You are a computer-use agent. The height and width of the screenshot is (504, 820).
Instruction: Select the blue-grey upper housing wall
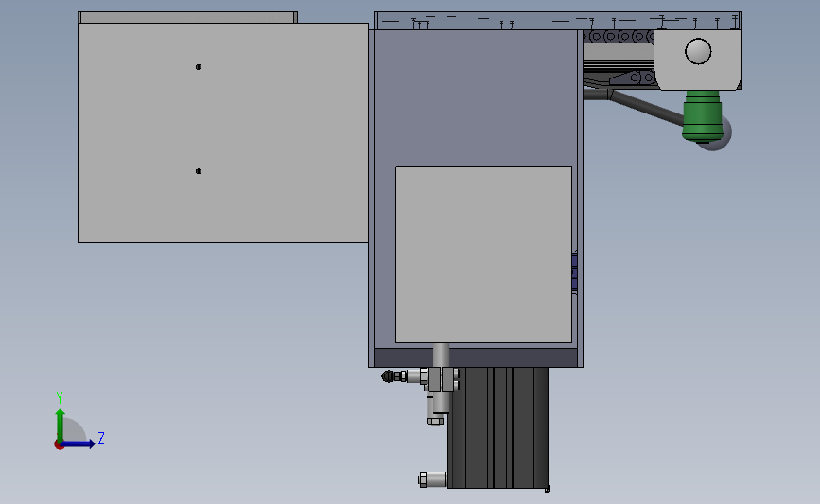click(476, 98)
